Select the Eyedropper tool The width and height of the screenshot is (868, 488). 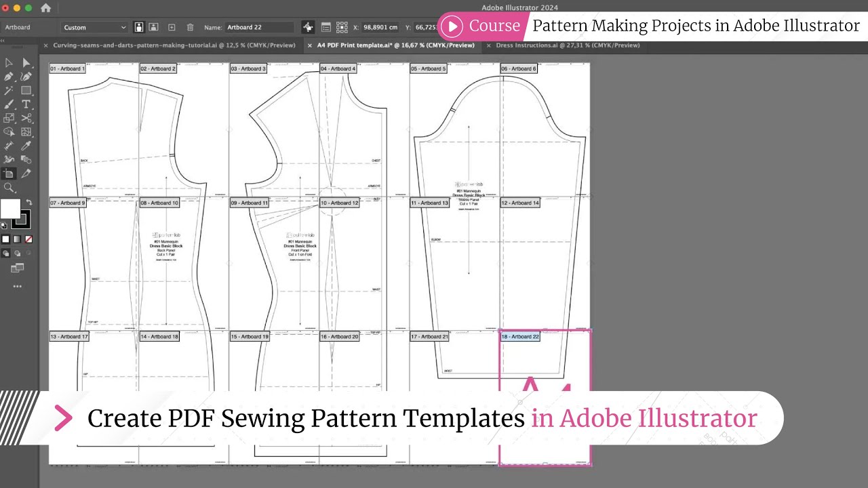[26, 146]
